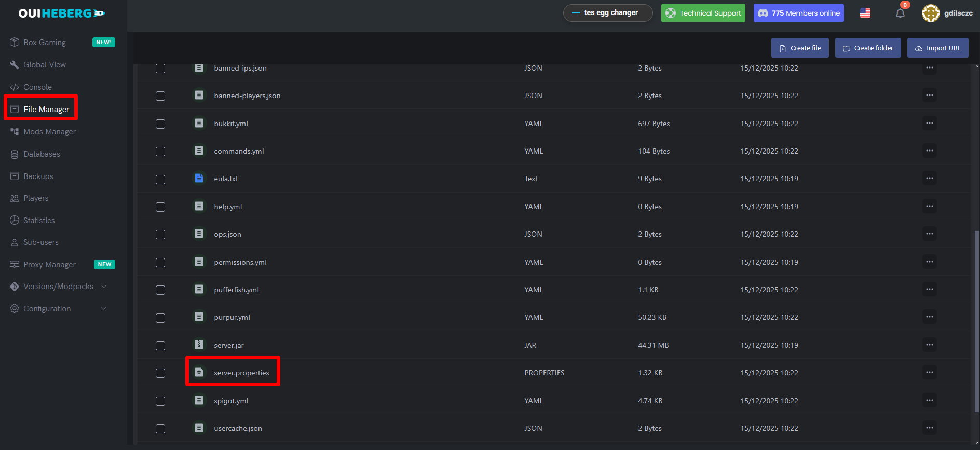Click the notification bell icon
This screenshot has height=450, width=980.
[900, 13]
